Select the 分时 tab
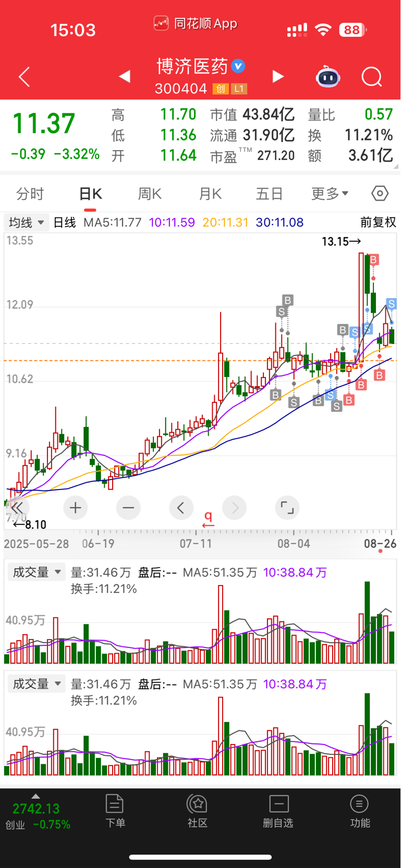401x868 pixels. point(30,194)
